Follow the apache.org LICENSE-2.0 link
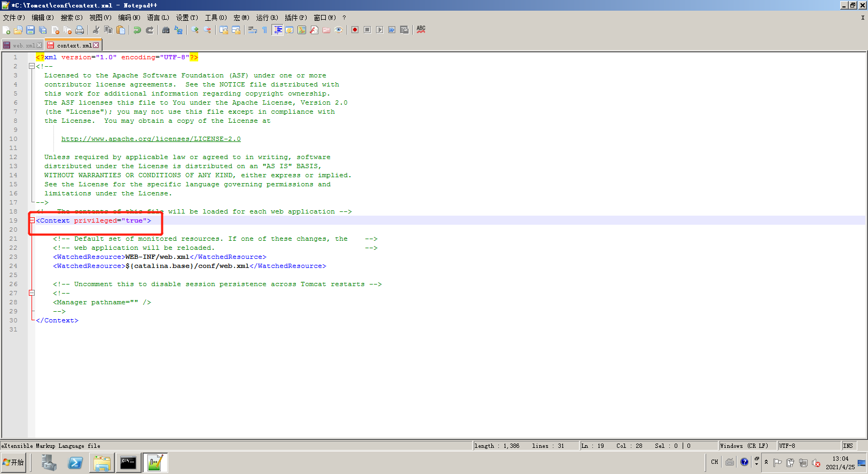This screenshot has height=474, width=868. [151, 139]
